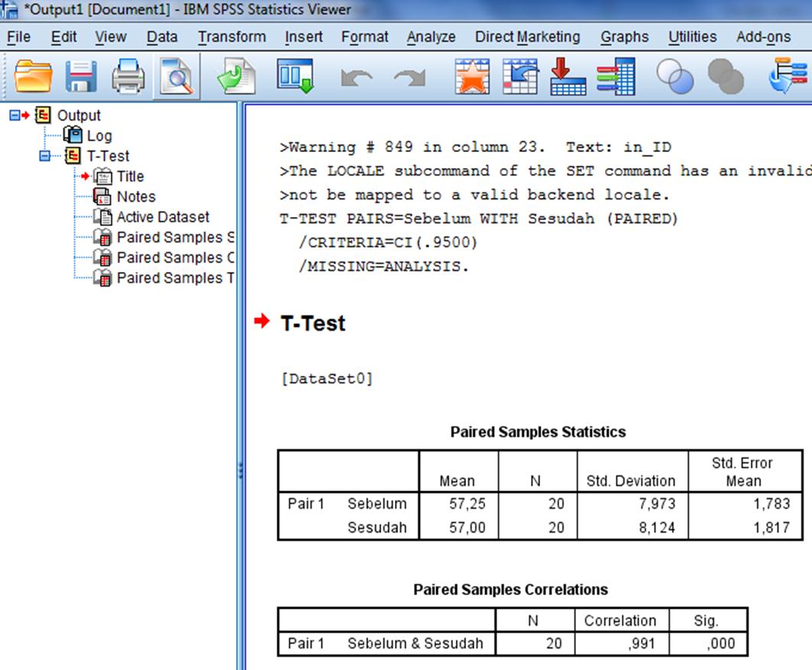
Task: Open the Utilities menu
Action: click(692, 37)
